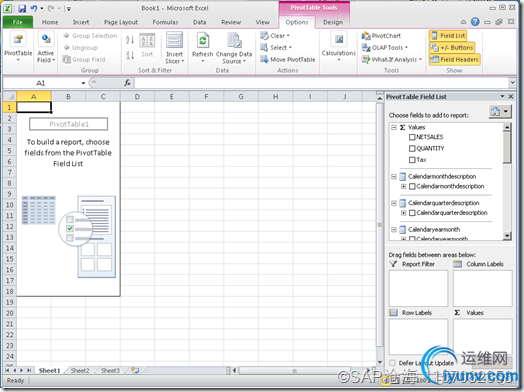Go to the next sheet arrow
This screenshot has height=392, width=524.
tap(21, 370)
